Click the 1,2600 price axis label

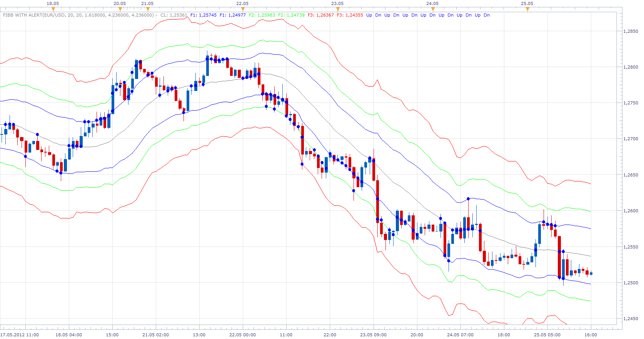(x=631, y=211)
